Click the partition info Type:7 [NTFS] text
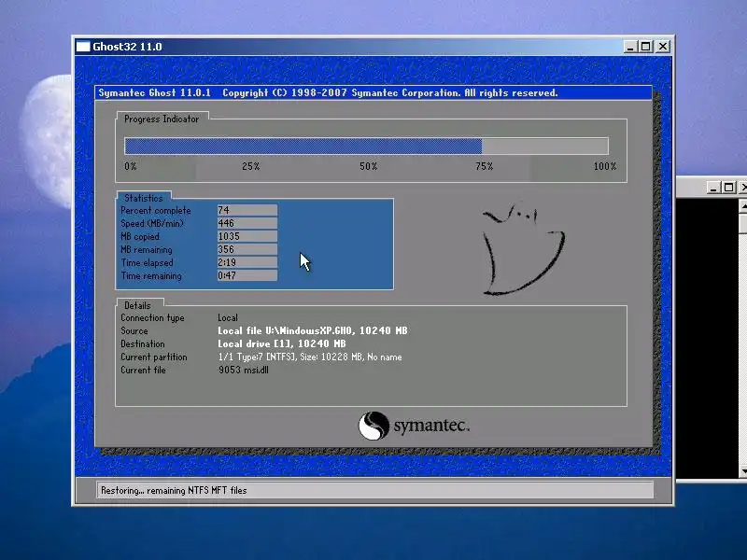Image resolution: width=747 pixels, height=560 pixels. tap(310, 357)
